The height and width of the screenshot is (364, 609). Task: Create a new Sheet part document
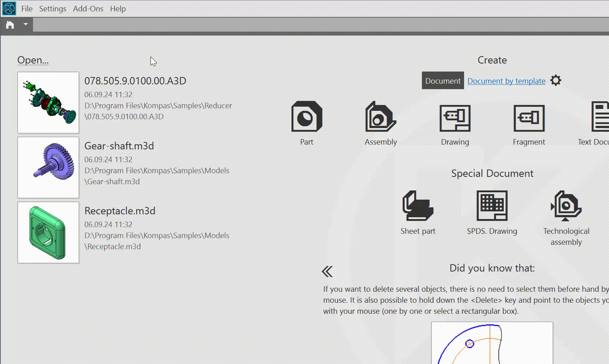pyautogui.click(x=418, y=205)
